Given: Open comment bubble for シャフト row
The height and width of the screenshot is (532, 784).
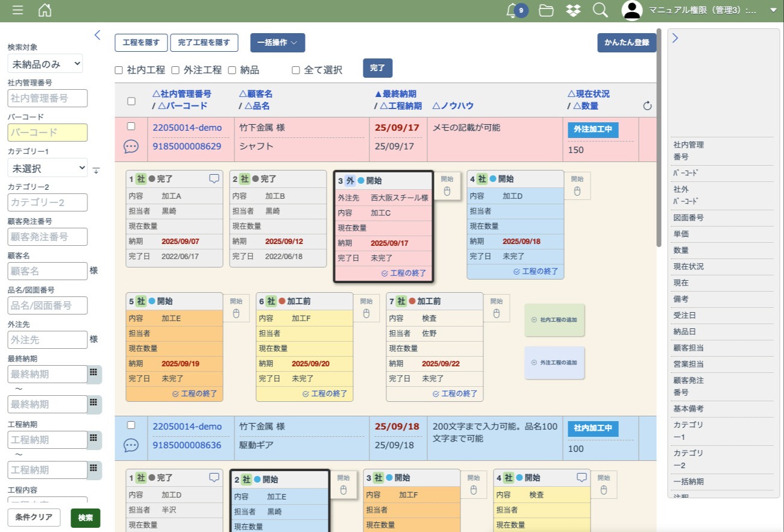Looking at the screenshot, I should 131,146.
